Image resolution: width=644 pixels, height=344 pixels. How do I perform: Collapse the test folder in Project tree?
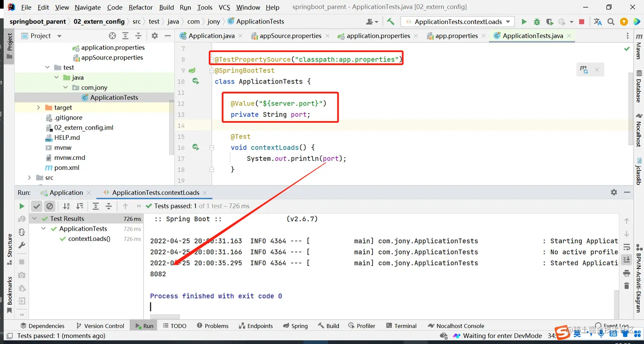48,67
